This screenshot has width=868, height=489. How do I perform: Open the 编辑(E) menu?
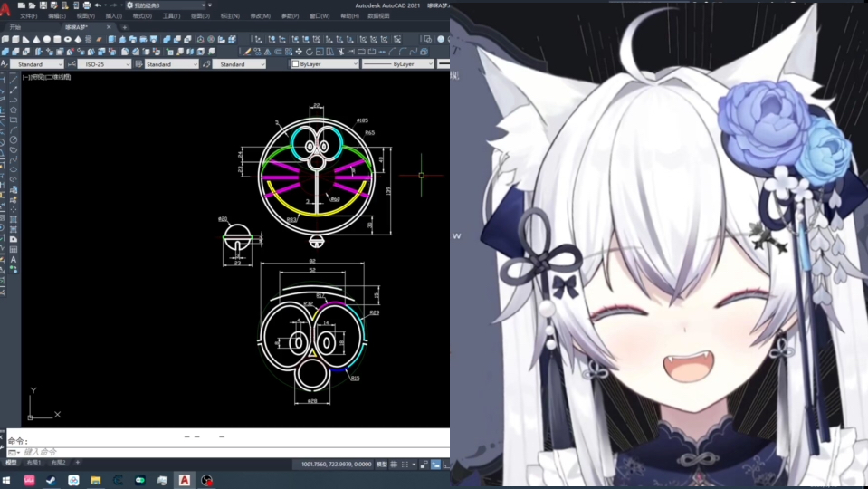(57, 16)
